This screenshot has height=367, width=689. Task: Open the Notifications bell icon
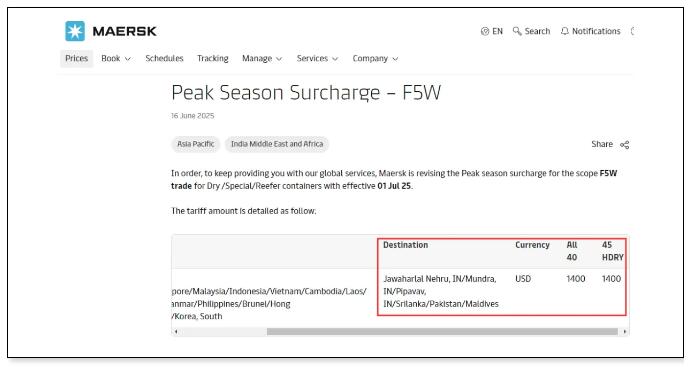tap(565, 31)
